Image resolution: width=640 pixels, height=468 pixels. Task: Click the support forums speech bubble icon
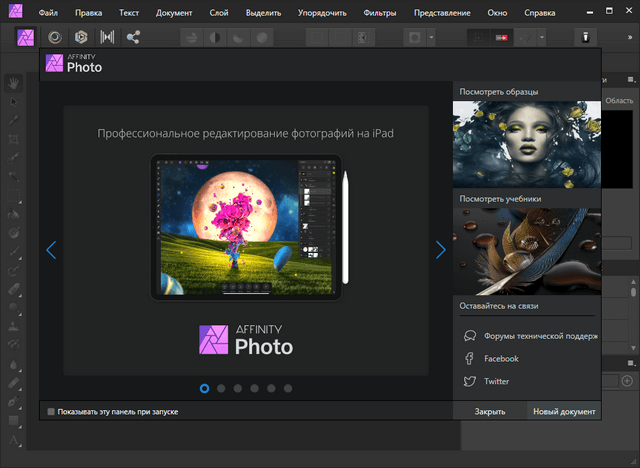pos(469,336)
